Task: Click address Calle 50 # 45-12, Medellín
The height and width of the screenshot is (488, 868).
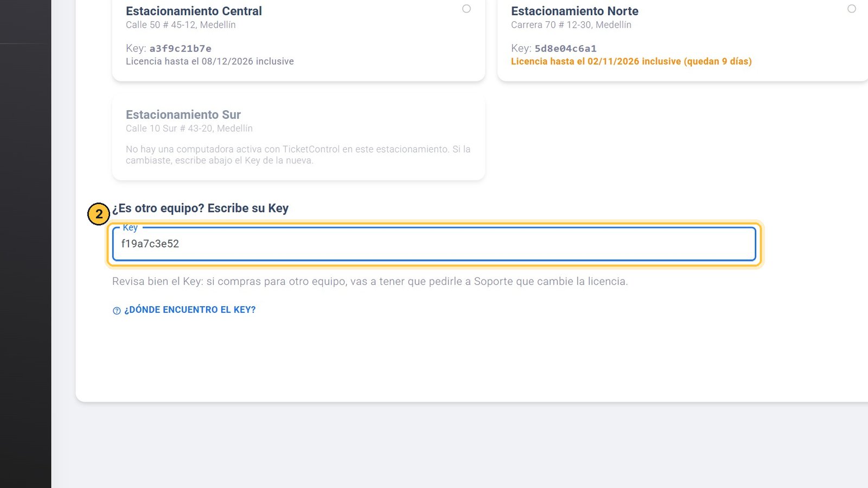Action: [181, 25]
